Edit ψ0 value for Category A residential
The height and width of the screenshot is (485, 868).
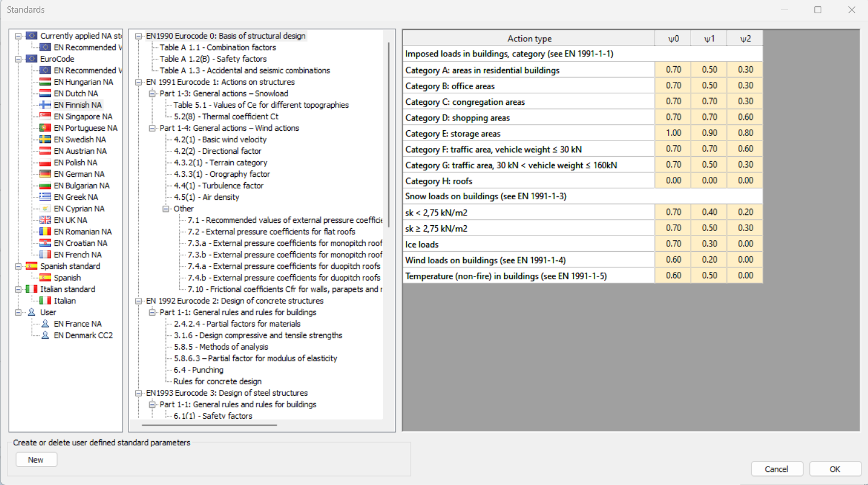coord(673,70)
